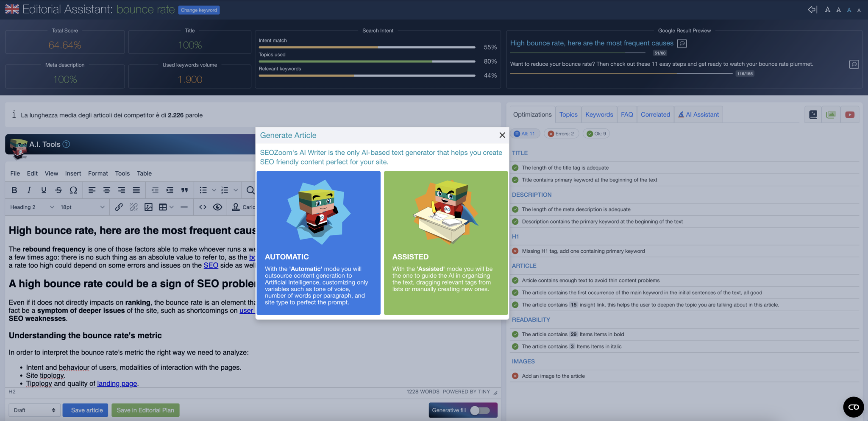Insert numbered list
868x421 pixels.
tap(225, 190)
